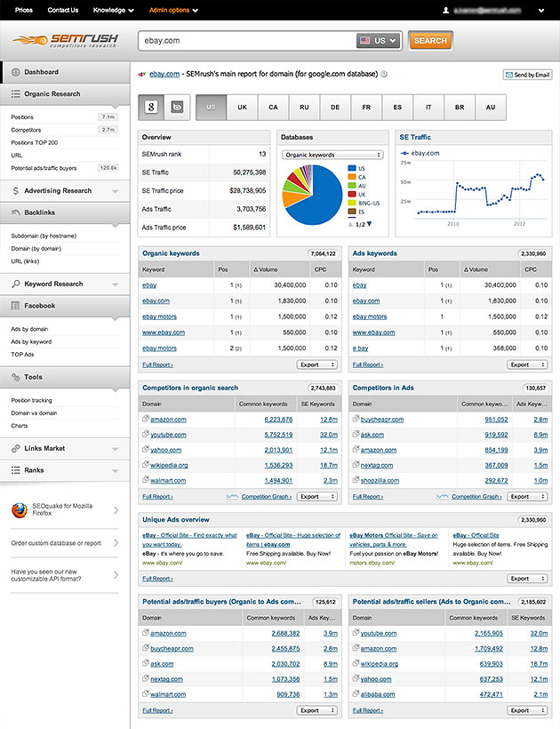Screen dimensions: 560x729
Task: Select the Bing search engine icon
Action: 177,108
